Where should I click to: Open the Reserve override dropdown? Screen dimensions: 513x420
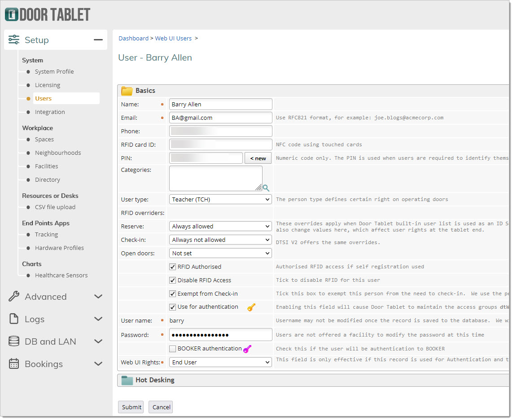pyautogui.click(x=220, y=226)
